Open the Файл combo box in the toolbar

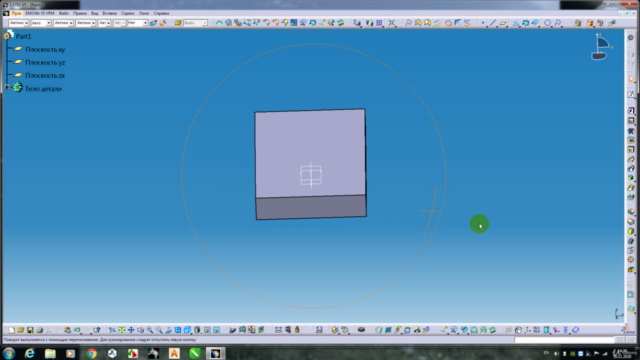point(196,23)
